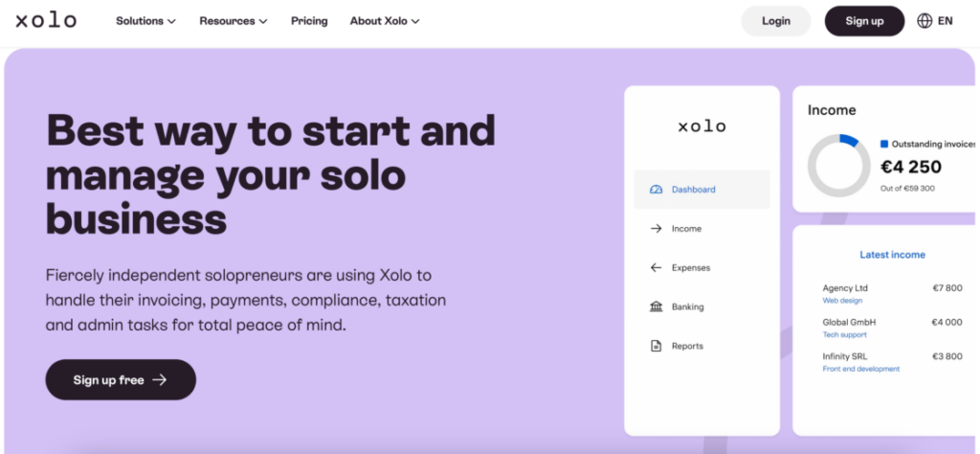Expand the Solutions dropdown chevron
Viewport: 980px width, 454px height.
pyautogui.click(x=172, y=21)
